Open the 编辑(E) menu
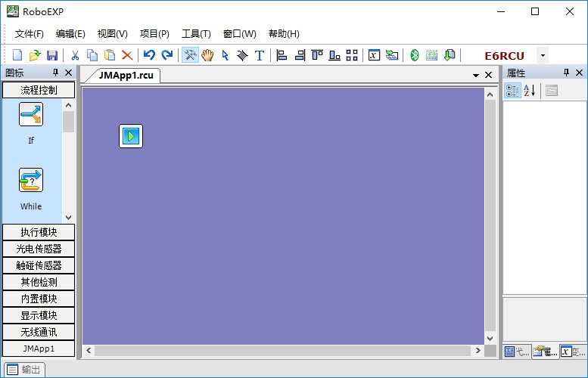This screenshot has height=378, width=588. tap(70, 34)
